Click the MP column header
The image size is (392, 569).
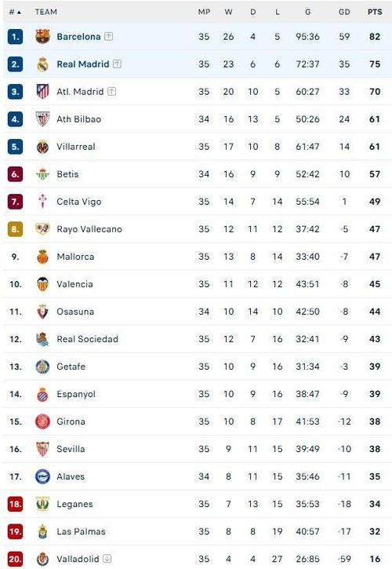tap(204, 12)
